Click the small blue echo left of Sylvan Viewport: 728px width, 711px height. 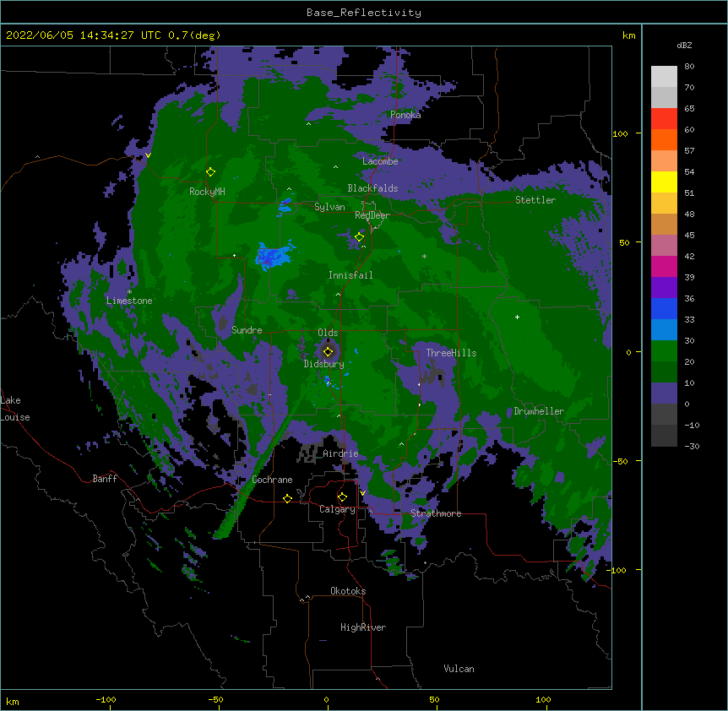pyautogui.click(x=285, y=205)
